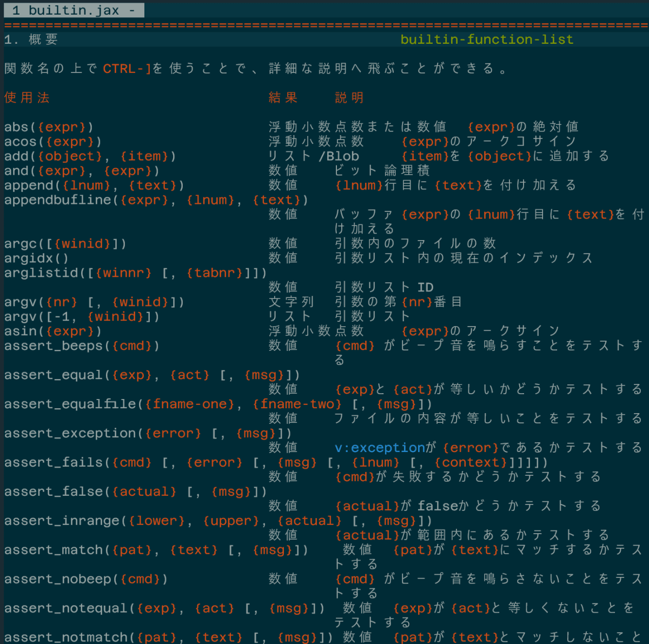This screenshot has width=649, height=644.
Task: Click the argv({nr} [, {winid}]) entry
Action: (94, 302)
